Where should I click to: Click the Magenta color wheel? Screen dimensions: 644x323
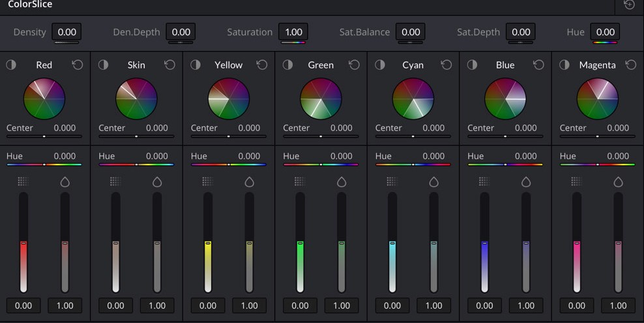(x=597, y=99)
